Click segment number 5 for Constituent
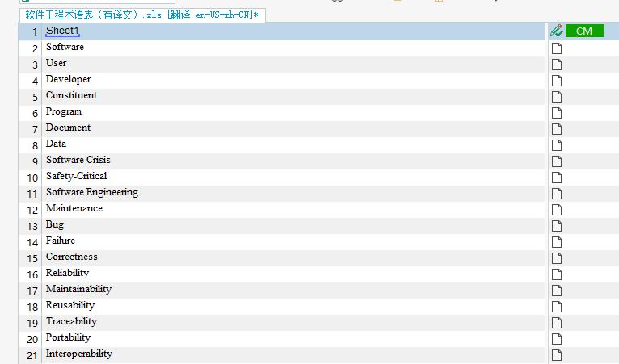619x364 pixels. click(x=35, y=97)
